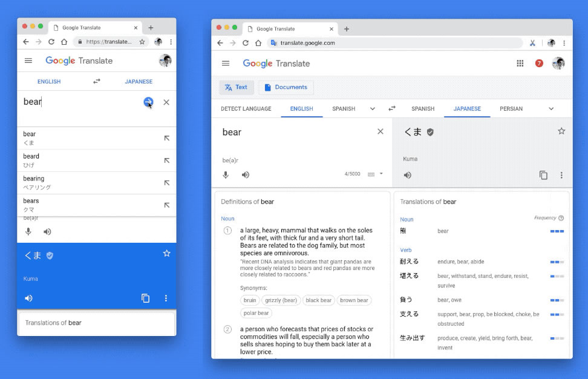Viewport: 588px width, 379px height.
Task: Listen to source speaker icon in small window
Action: click(x=47, y=231)
